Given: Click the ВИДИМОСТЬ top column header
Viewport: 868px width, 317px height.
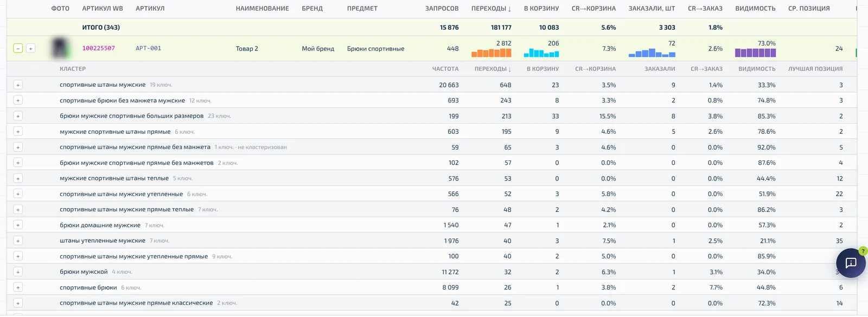Looking at the screenshot, I should [x=755, y=9].
